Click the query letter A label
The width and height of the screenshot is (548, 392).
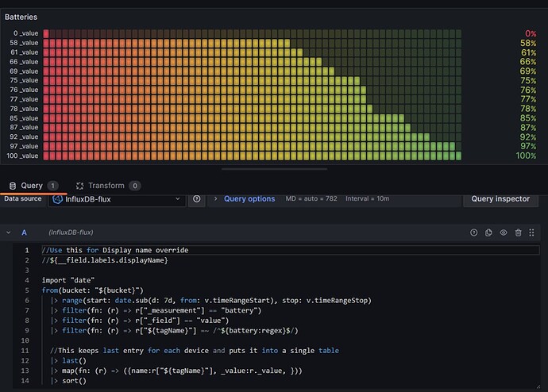[x=24, y=233]
